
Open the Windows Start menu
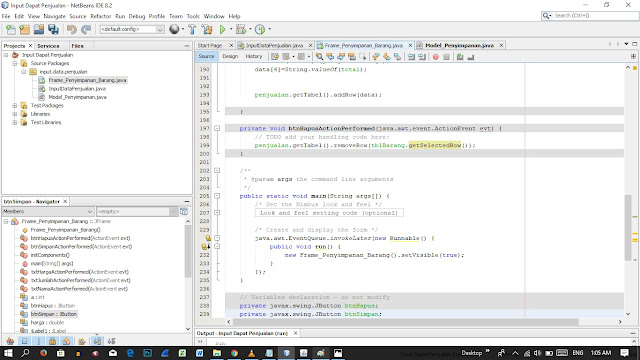click(x=8, y=353)
